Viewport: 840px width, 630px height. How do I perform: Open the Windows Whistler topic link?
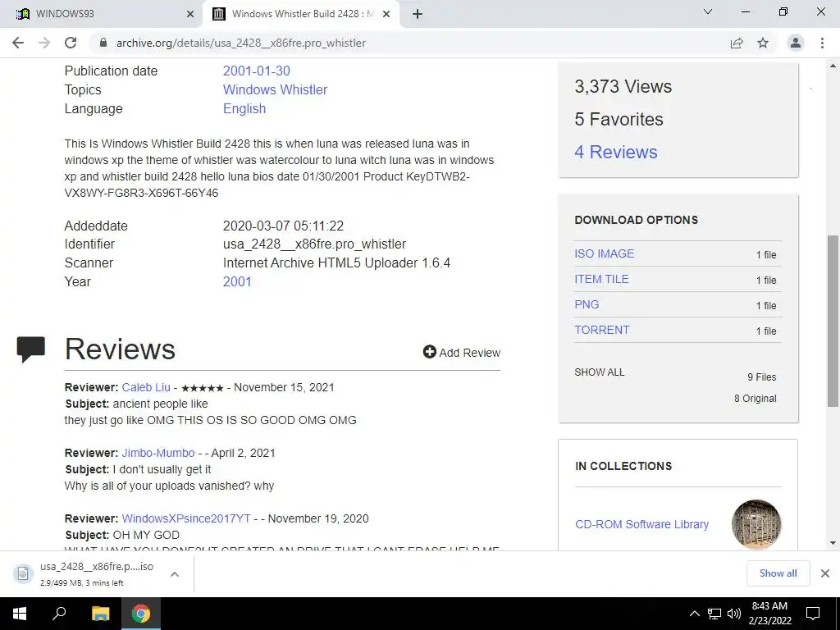(x=275, y=89)
